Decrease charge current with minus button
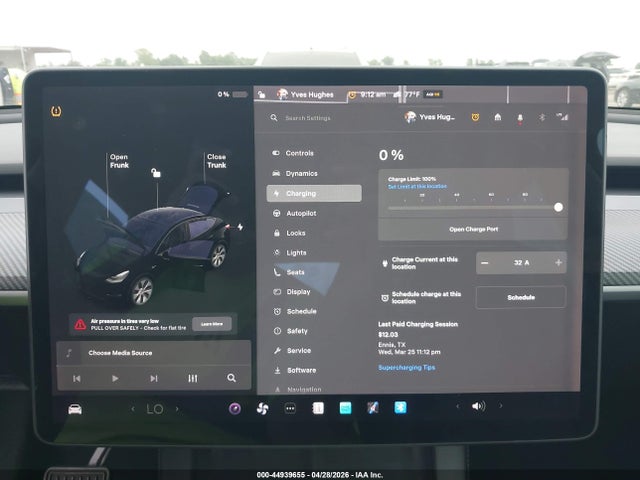 484,263
